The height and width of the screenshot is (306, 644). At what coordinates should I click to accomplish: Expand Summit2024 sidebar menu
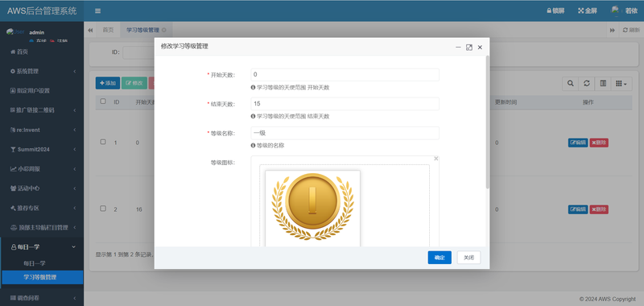tap(42, 149)
